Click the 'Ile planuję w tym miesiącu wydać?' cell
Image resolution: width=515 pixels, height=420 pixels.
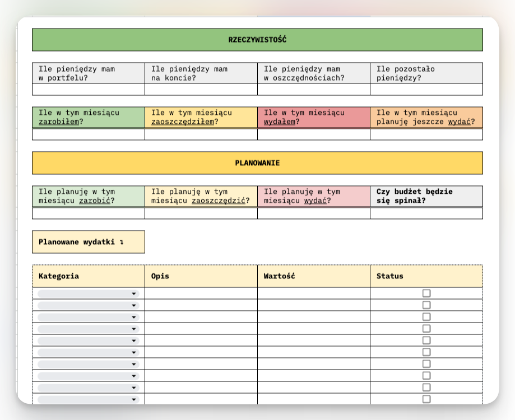click(314, 196)
